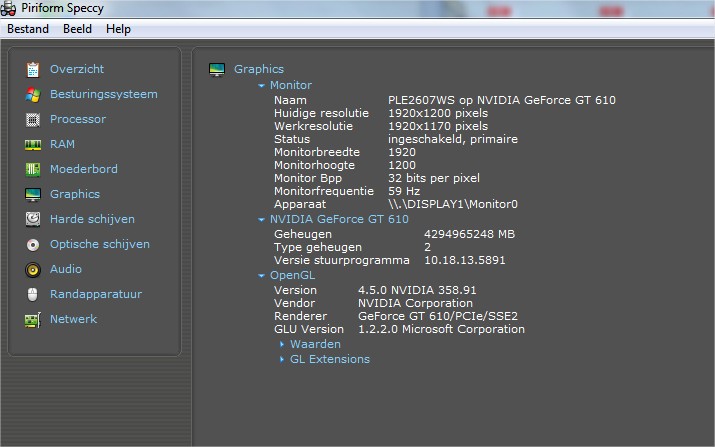715x447 pixels.
Task: Click the 'Versie stuurprogramma' label
Action: click(342, 260)
